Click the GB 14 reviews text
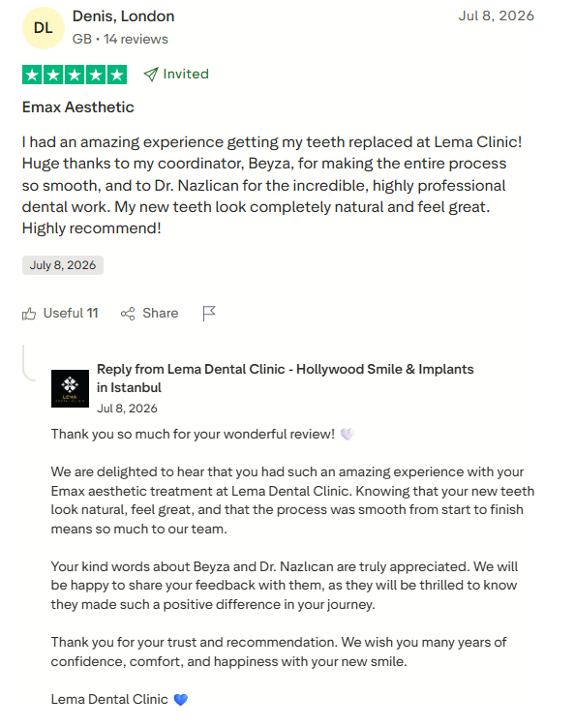This screenshot has height=728, width=575. pyautogui.click(x=120, y=39)
